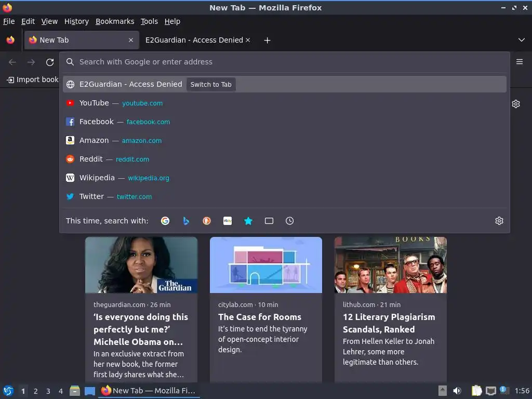
Task: Choose the Reddit suggestion row
Action: pos(284,159)
